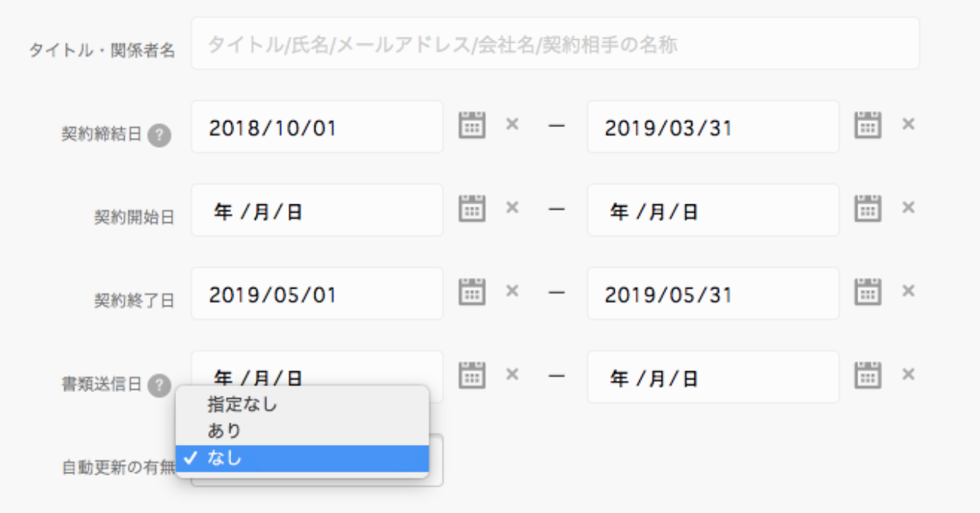
Task: Show help tooltip beside 書類送信日
Action: pos(159,385)
